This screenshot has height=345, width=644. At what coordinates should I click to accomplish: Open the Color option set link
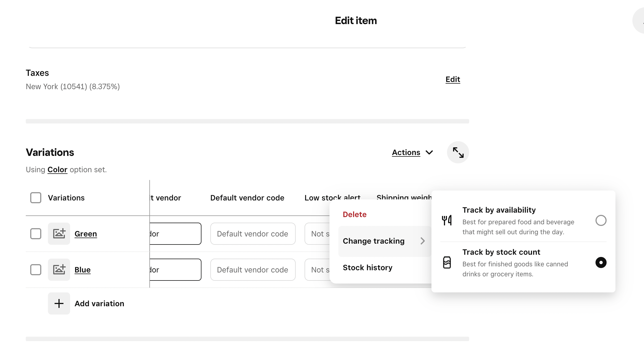coord(57,169)
